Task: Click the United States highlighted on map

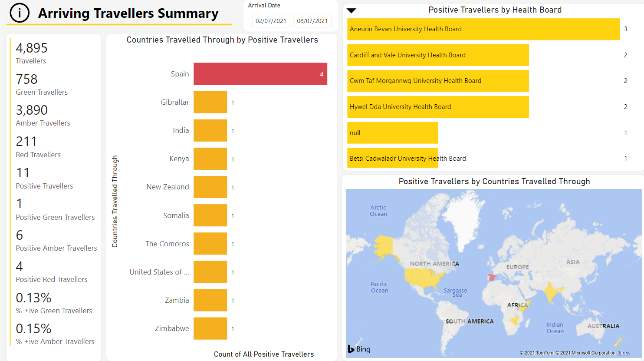Action: 423,277
